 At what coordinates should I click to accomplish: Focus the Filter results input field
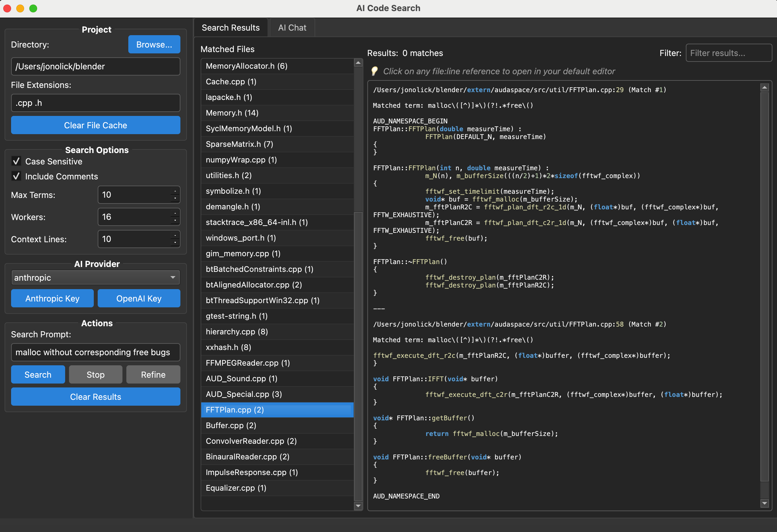point(728,53)
